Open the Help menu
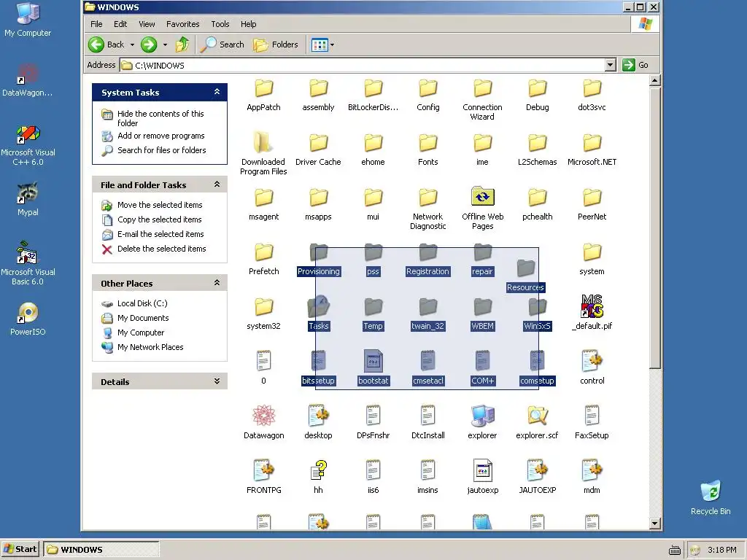 (248, 24)
